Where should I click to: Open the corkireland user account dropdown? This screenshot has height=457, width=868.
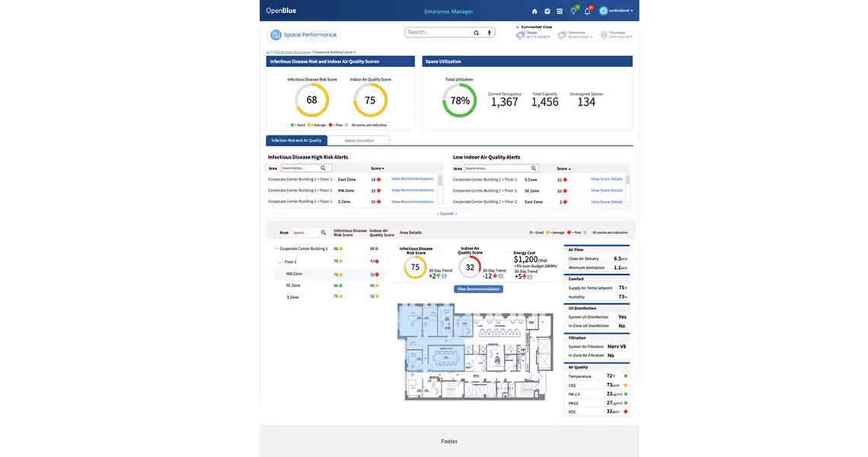(x=616, y=11)
